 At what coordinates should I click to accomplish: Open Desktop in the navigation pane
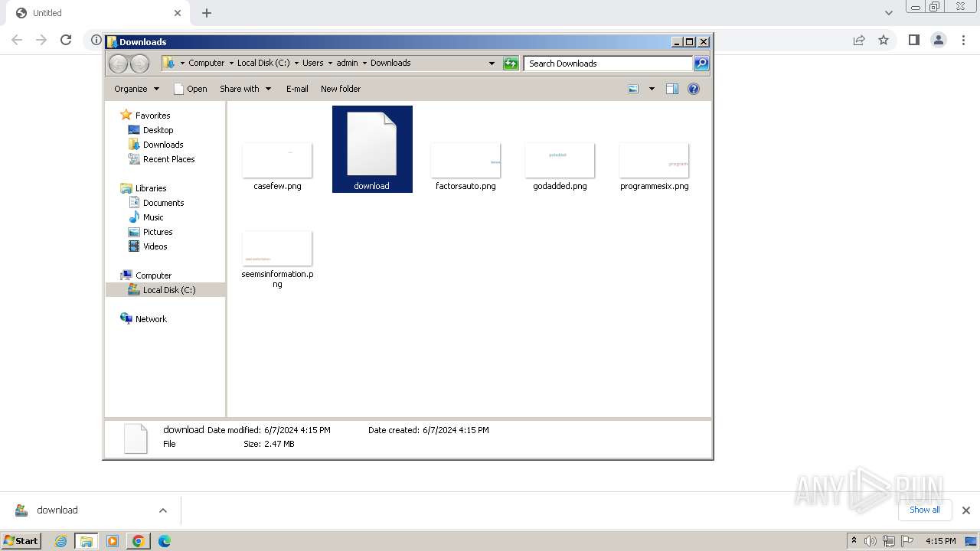[158, 130]
